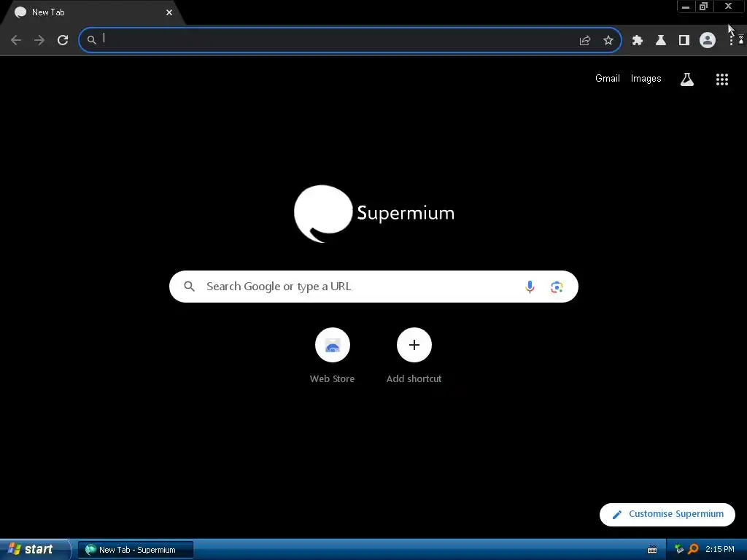The image size is (747, 560).
Task: Click the on-screen keyboard tray icon
Action: 652,550
